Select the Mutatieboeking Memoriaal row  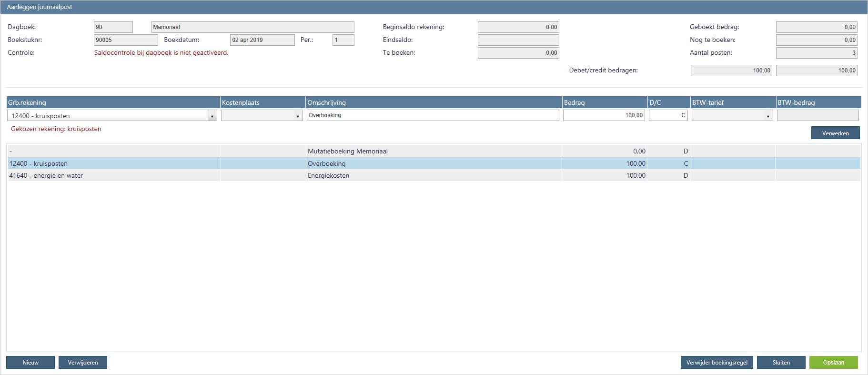click(x=434, y=151)
